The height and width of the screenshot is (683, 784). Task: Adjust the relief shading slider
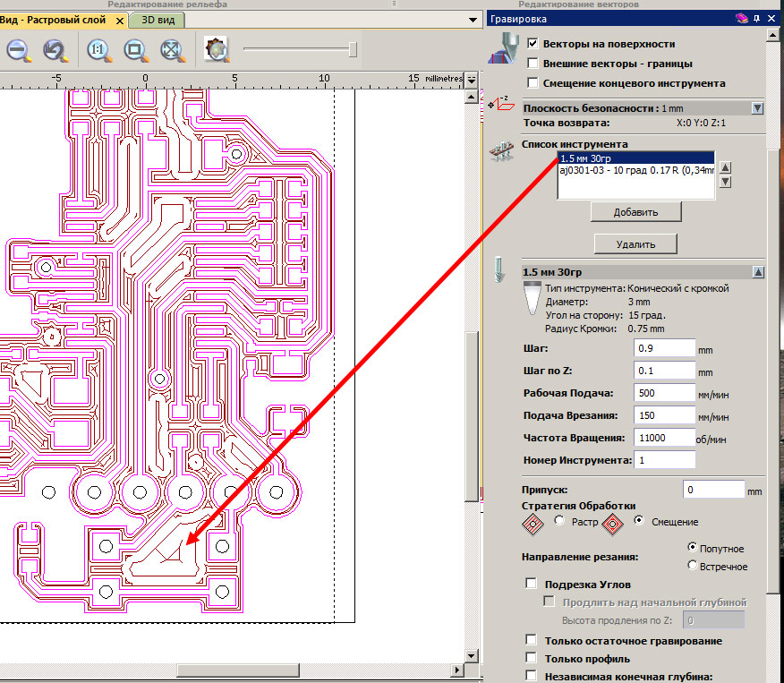pos(353,49)
